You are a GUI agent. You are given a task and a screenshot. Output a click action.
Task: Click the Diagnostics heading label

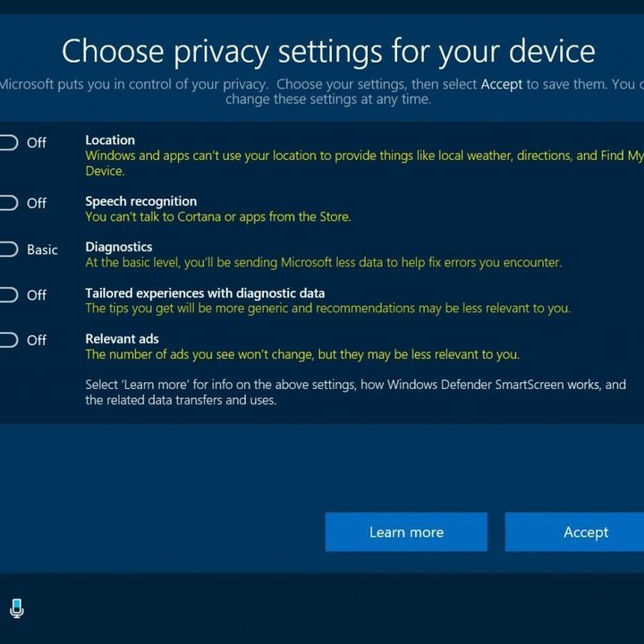point(118,247)
